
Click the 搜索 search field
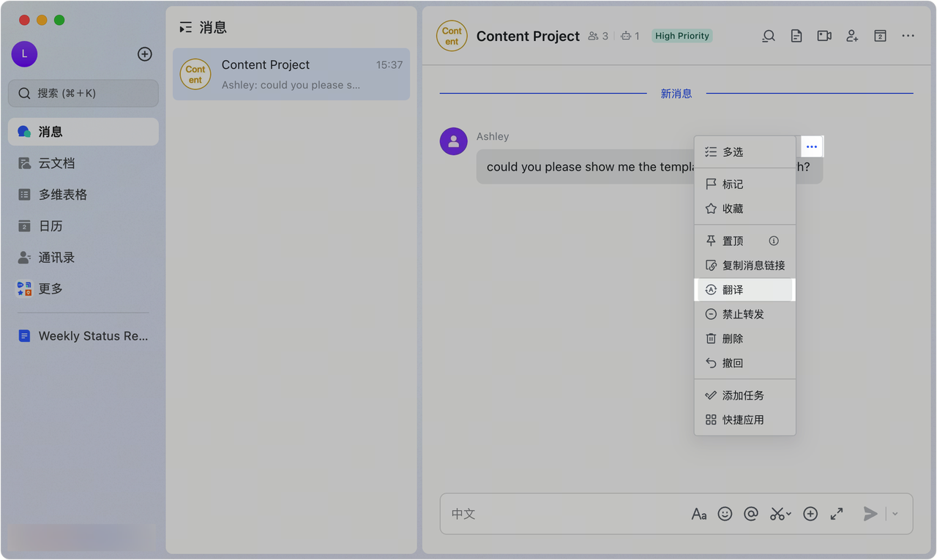[x=83, y=93]
